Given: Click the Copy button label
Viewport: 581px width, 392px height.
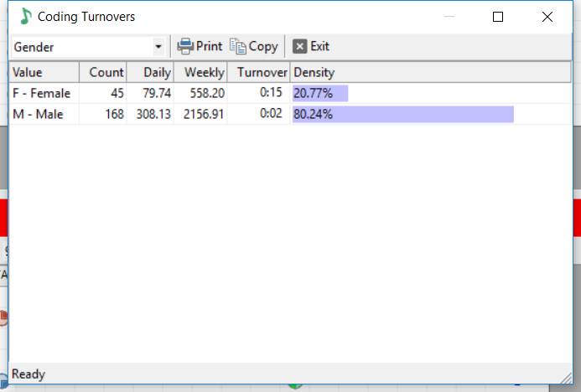Looking at the screenshot, I should pos(263,47).
